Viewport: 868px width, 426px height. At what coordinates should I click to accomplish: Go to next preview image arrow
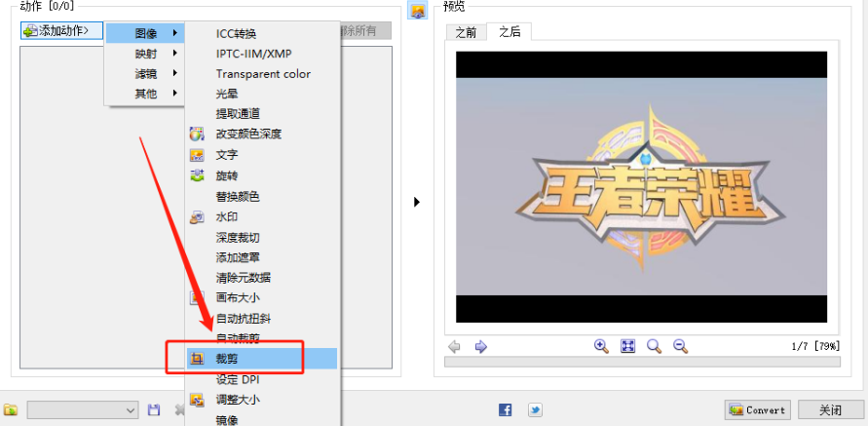[x=481, y=347]
